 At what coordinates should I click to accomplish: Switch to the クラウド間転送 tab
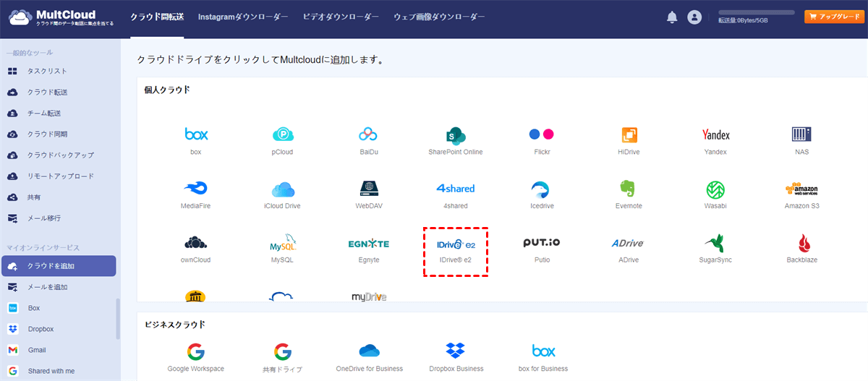point(156,17)
